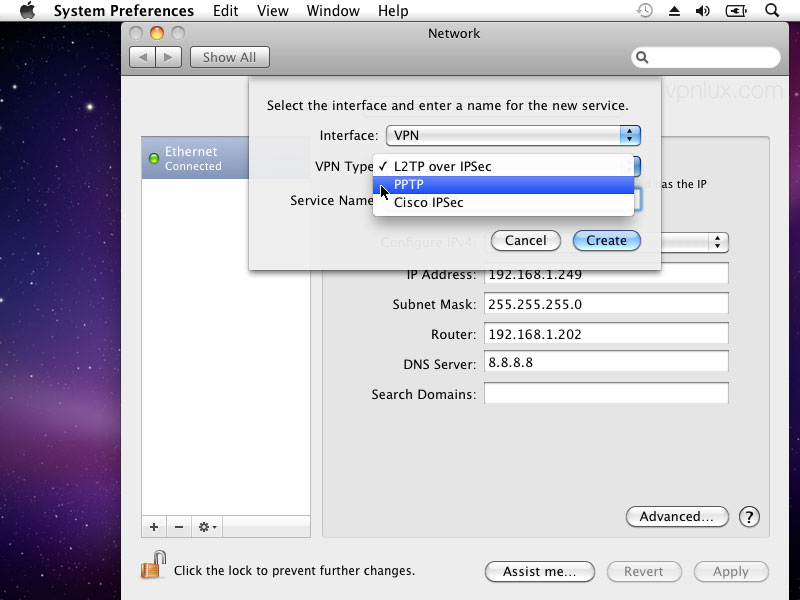800x600 pixels.
Task: Open the Apple menu icon
Action: pyautogui.click(x=28, y=10)
